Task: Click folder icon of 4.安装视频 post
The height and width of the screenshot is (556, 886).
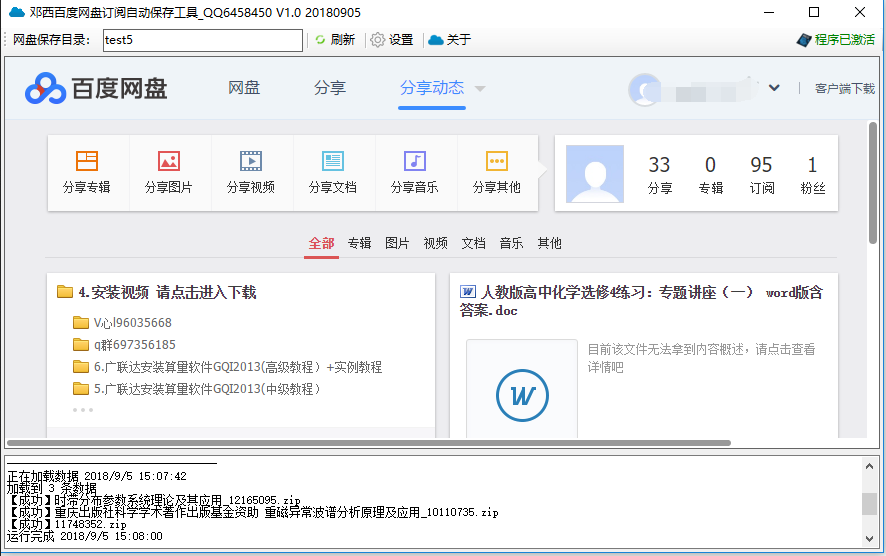Action: click(x=65, y=292)
